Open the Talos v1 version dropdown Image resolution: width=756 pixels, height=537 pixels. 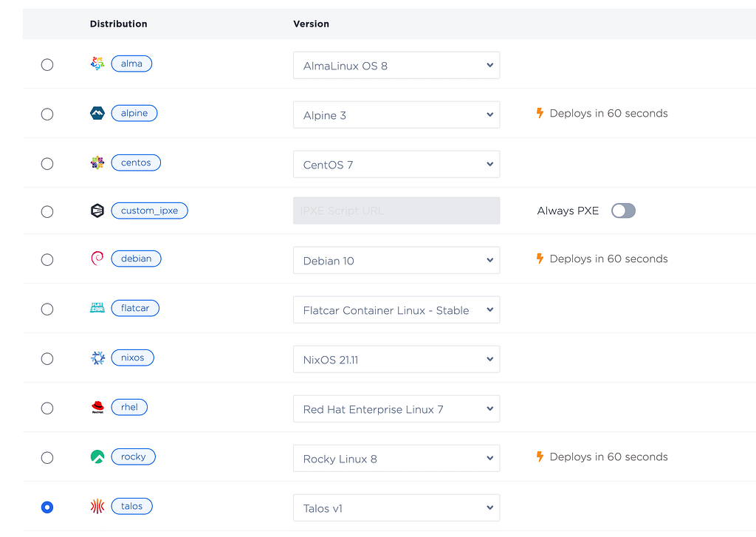click(x=396, y=508)
